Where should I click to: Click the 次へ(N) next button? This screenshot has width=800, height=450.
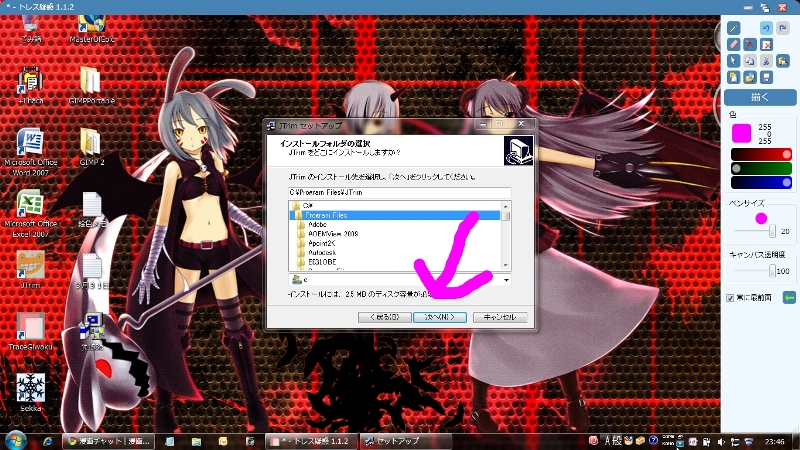tap(440, 317)
